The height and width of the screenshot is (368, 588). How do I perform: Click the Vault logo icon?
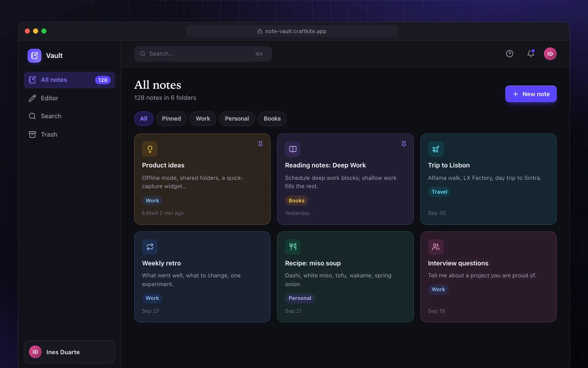point(34,56)
